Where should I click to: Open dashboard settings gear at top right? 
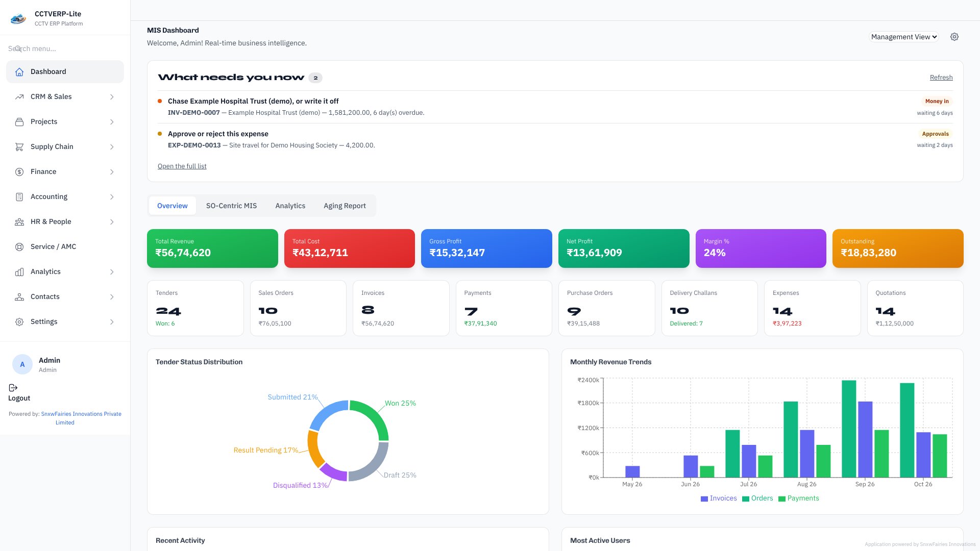[954, 37]
